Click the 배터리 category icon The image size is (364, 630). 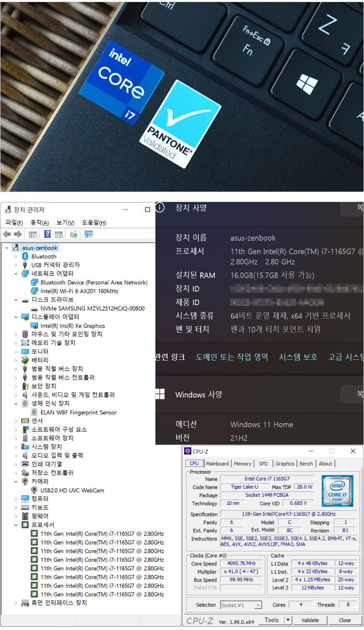tap(25, 360)
